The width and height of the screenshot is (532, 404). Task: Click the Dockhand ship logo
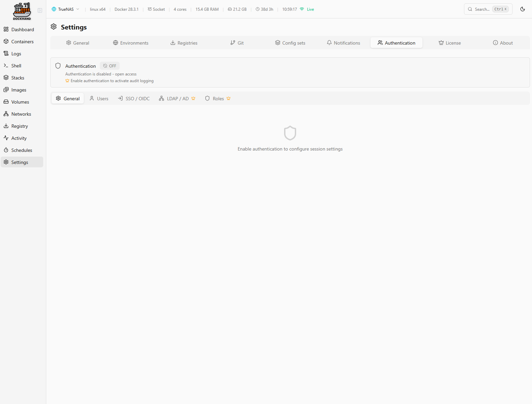(x=22, y=11)
